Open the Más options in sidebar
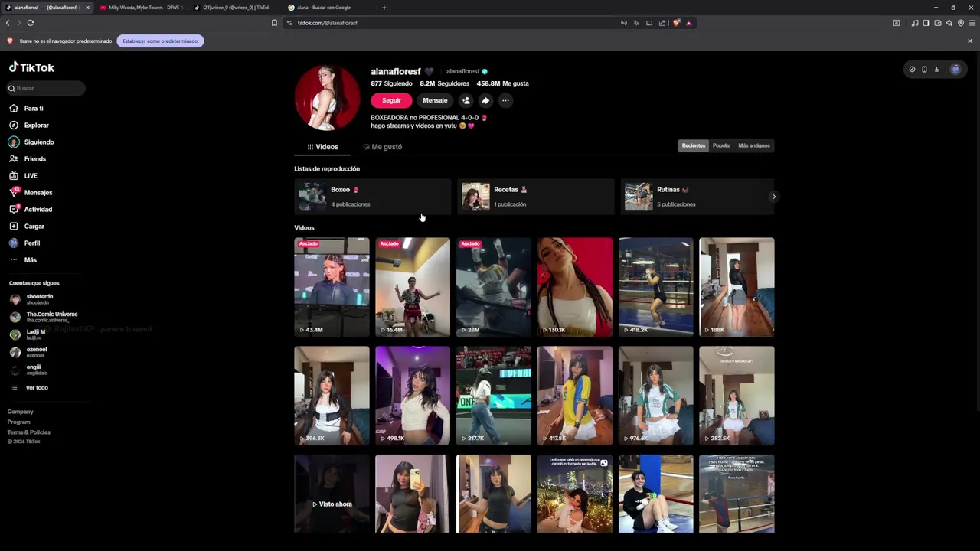The height and width of the screenshot is (551, 980). tap(23, 260)
